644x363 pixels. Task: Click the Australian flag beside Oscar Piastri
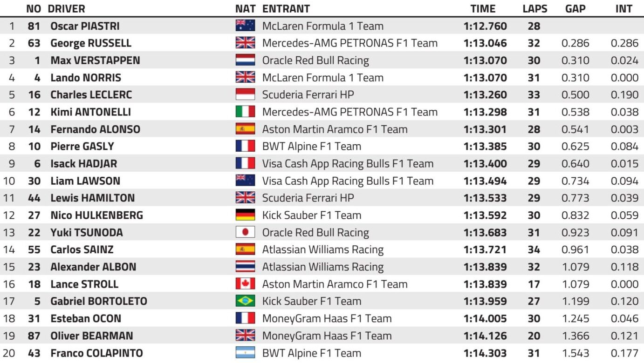(x=245, y=26)
